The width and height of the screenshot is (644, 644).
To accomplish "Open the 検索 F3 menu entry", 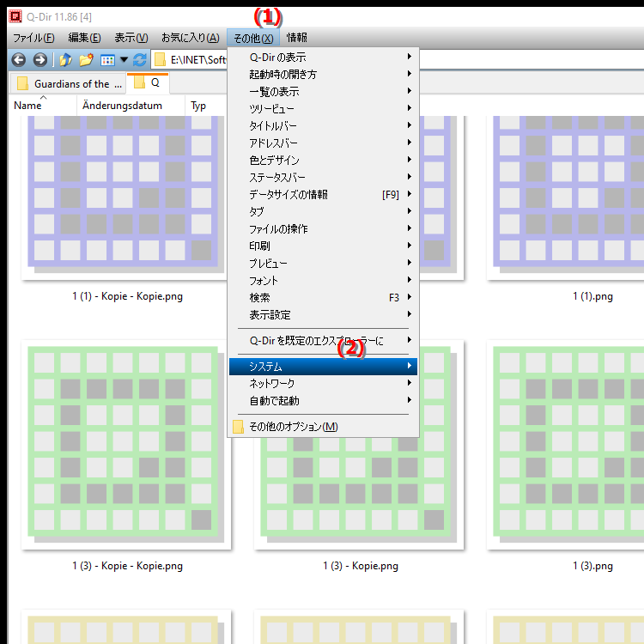I will 323,298.
